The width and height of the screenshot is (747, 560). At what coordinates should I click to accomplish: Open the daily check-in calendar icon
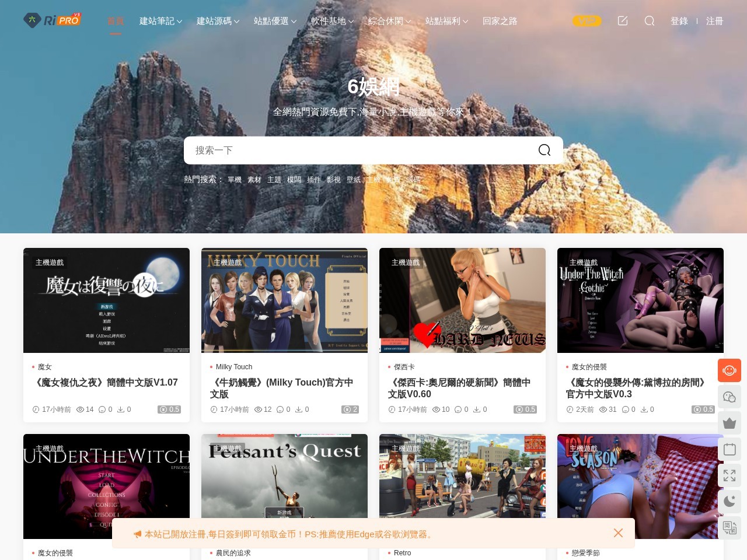pos(729,449)
